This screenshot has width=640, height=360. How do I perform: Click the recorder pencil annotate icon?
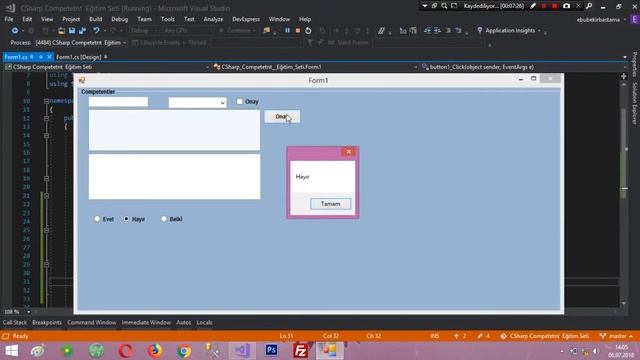tap(533, 6)
